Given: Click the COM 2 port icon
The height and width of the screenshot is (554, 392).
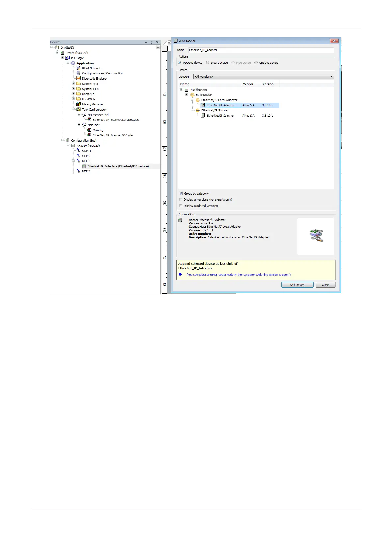Looking at the screenshot, I should coord(78,156).
